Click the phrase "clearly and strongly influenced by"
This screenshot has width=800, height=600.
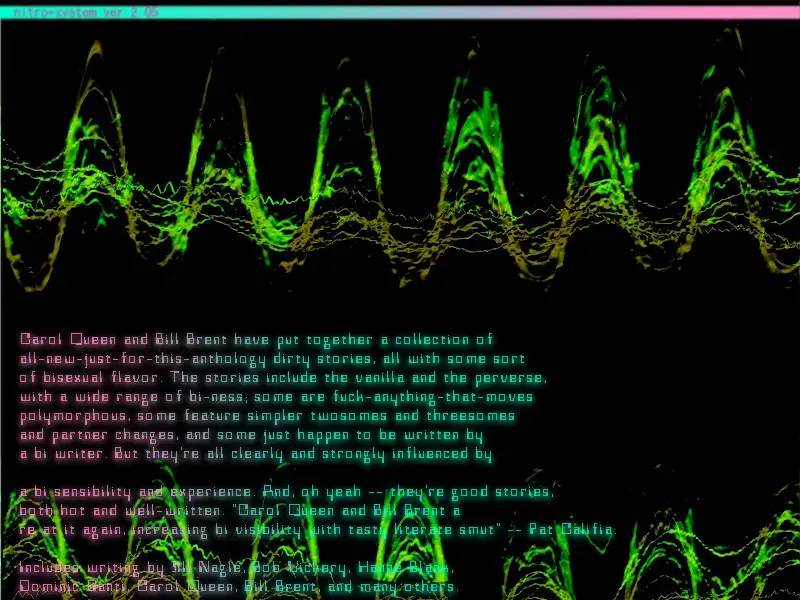pos(365,454)
